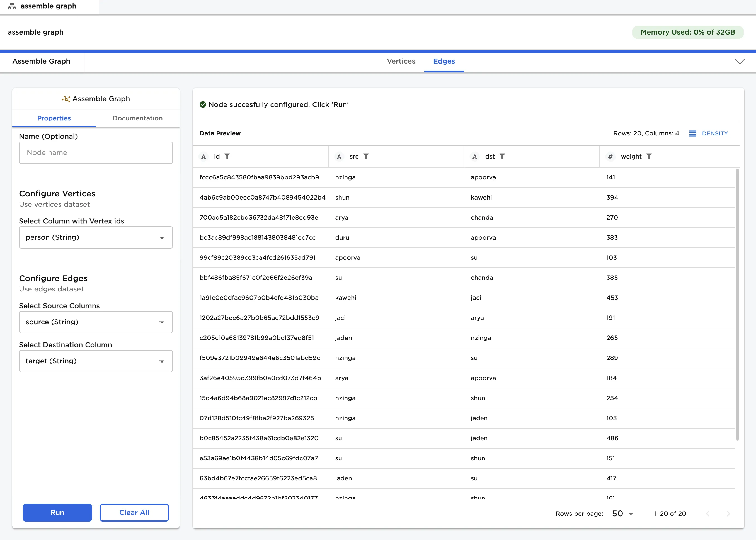Screen dimensions: 756x540
Task: Click the green success checkmark icon
Action: [x=203, y=104]
